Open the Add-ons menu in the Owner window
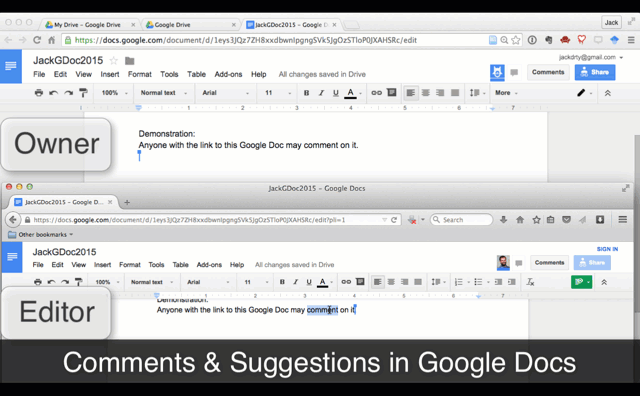The width and height of the screenshot is (640, 396). click(x=228, y=74)
